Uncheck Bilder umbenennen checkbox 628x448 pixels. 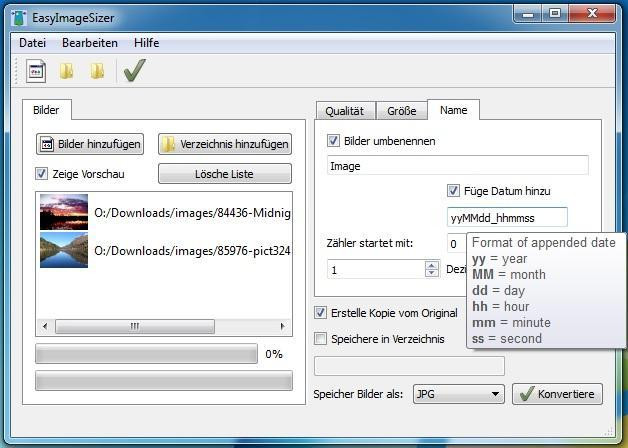tap(333, 141)
